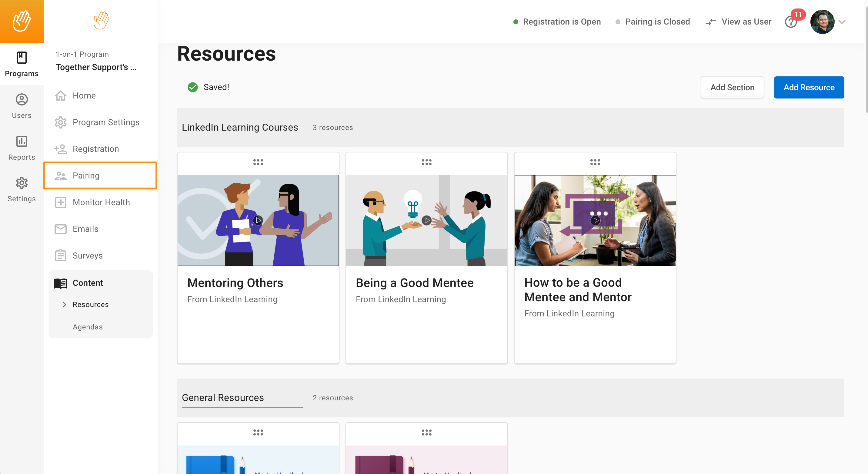This screenshot has width=868, height=474.
Task: Expand the Resources chevron in sidebar
Action: (64, 305)
